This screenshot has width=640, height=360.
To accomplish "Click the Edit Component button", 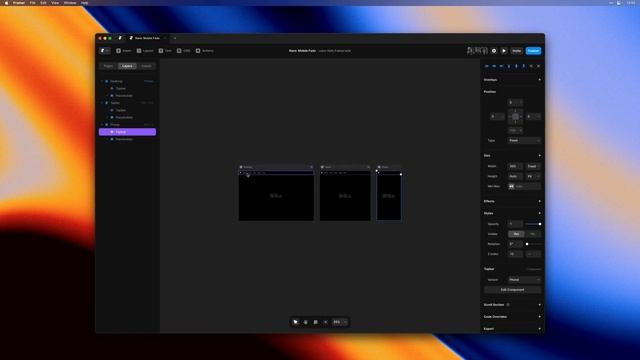I will (x=513, y=290).
